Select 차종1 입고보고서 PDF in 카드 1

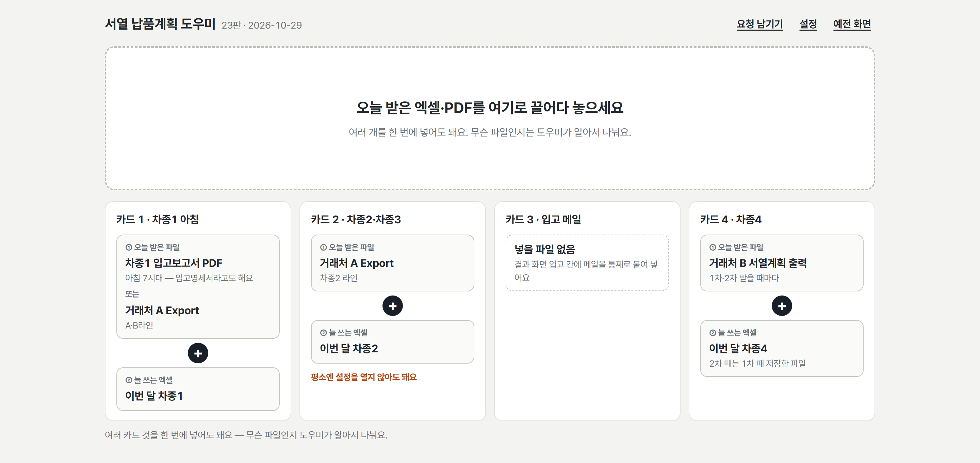(174, 263)
